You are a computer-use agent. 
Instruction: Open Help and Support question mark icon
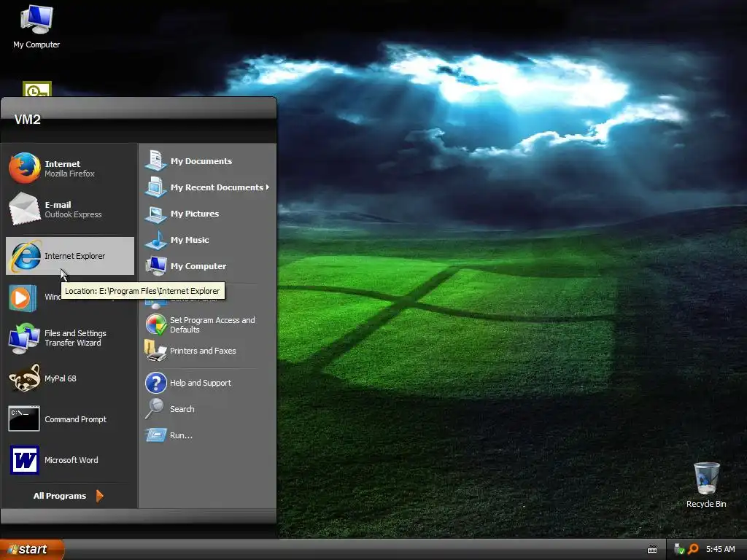coord(156,383)
